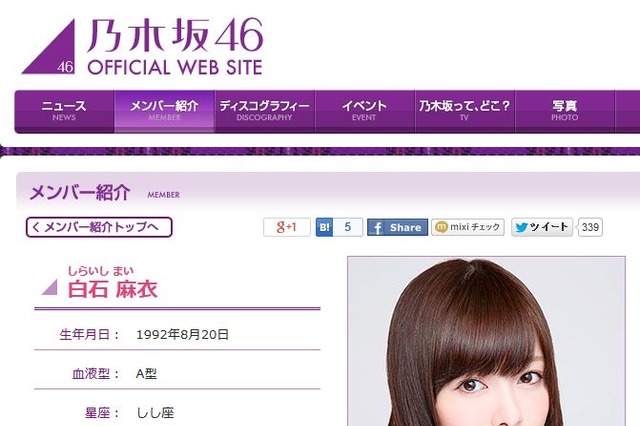Viewport: 640px width, 426px height.
Task: Click the name 白石 麻衣
Action: (113, 289)
